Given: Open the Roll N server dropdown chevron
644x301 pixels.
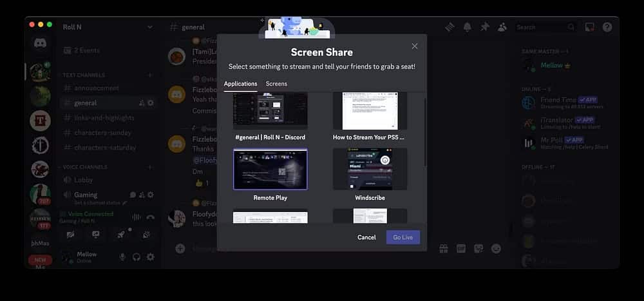Looking at the screenshot, I should click(150, 27).
